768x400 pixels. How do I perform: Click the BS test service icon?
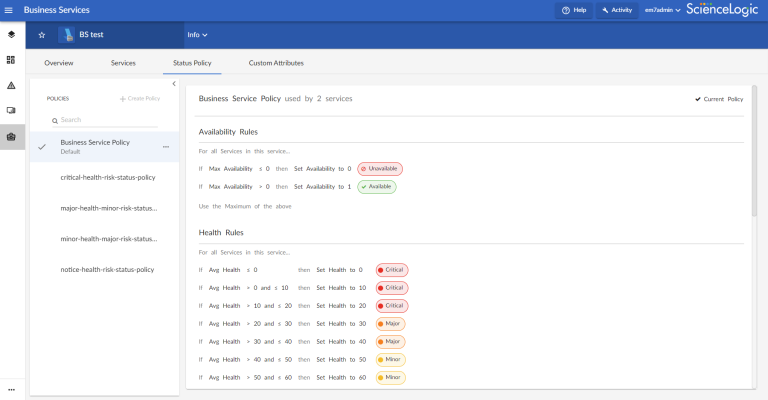click(x=65, y=35)
